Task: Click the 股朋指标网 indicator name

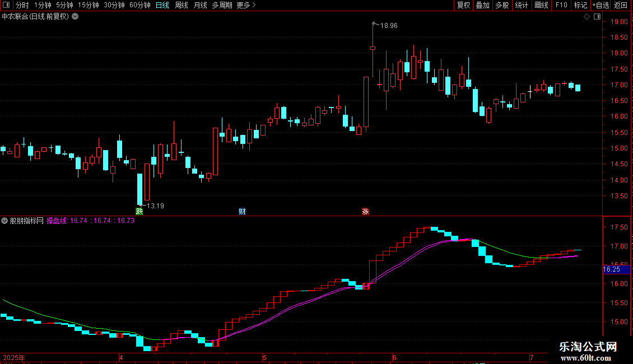Action: click(27, 221)
